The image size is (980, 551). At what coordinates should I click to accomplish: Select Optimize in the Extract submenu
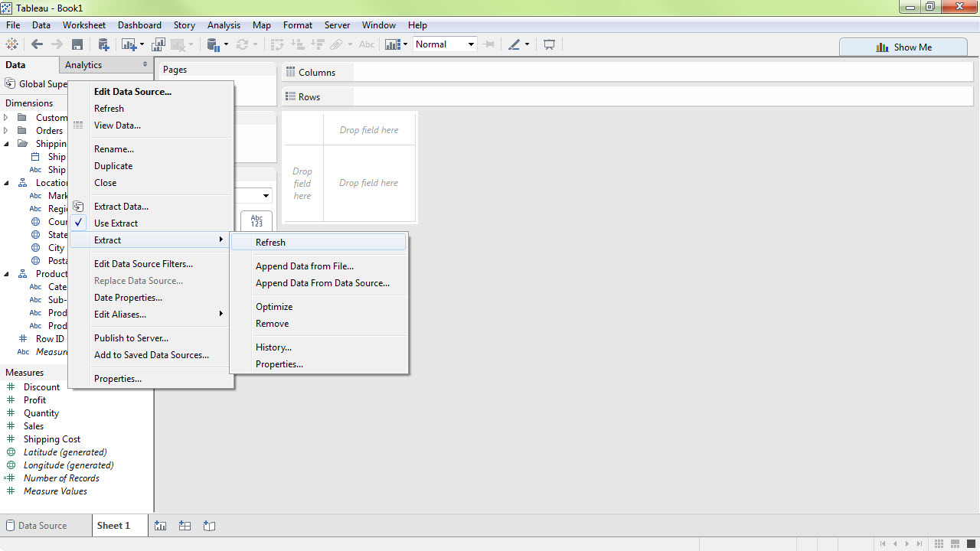(x=319, y=307)
